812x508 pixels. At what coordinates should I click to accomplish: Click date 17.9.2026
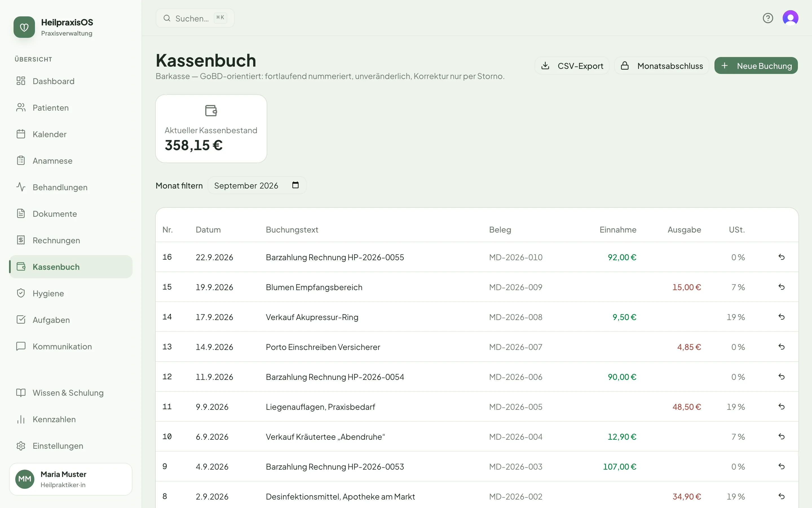[x=214, y=317]
